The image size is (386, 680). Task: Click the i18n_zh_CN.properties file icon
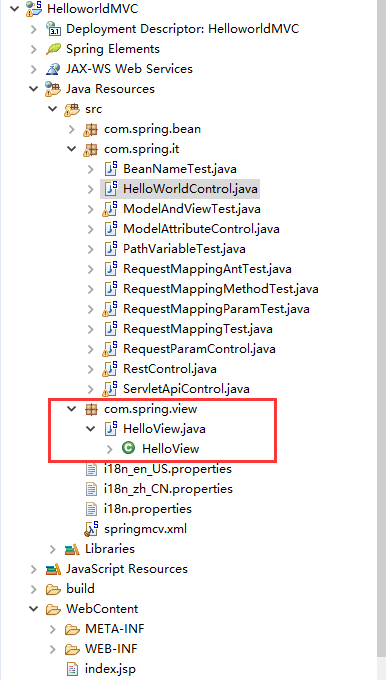pyautogui.click(x=92, y=488)
